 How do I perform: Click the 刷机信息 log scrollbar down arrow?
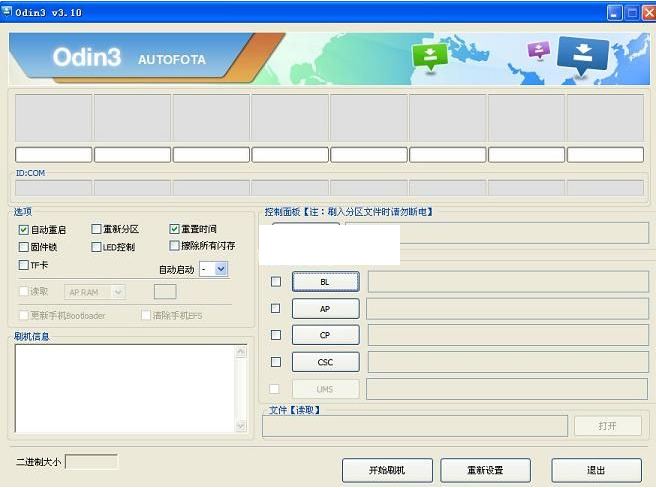[x=240, y=426]
